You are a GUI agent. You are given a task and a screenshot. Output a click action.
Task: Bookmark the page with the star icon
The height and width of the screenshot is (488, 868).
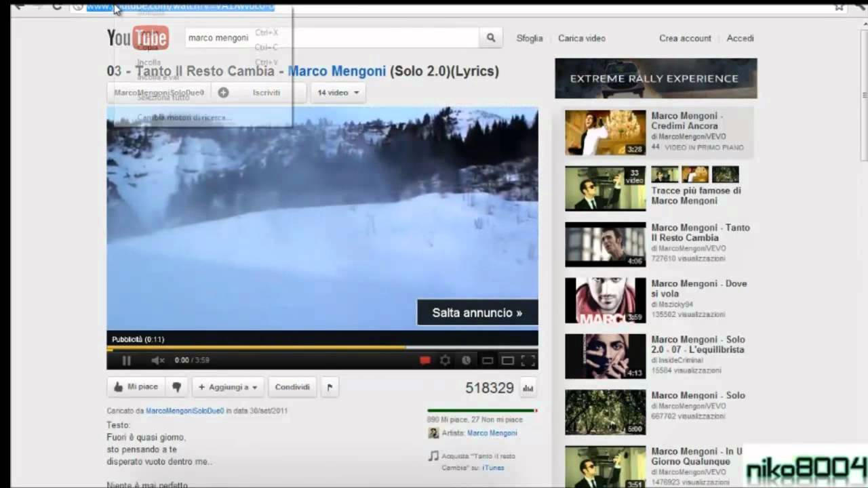click(x=839, y=6)
